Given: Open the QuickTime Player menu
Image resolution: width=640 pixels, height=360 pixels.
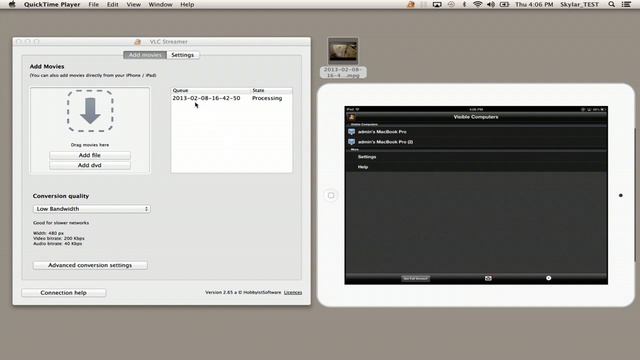Looking at the screenshot, I should click(52, 4).
